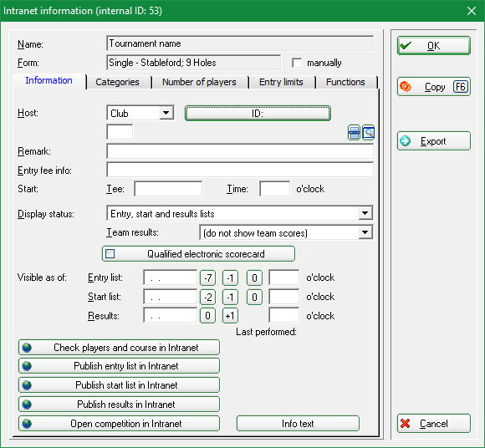This screenshot has height=448, width=485.
Task: Click the Remark input field
Action: point(240,151)
